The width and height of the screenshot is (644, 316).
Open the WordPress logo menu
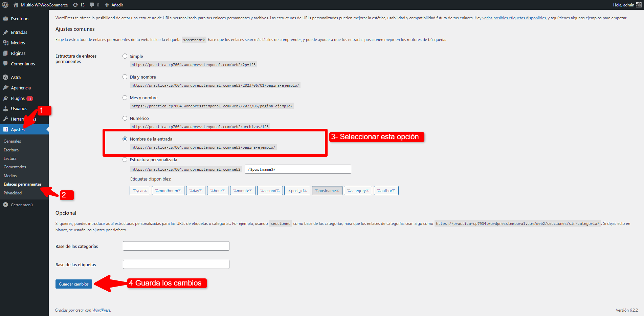[x=5, y=5]
